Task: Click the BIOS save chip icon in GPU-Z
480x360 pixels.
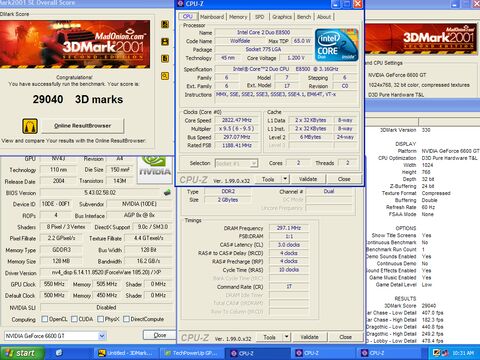Action: [x=167, y=192]
